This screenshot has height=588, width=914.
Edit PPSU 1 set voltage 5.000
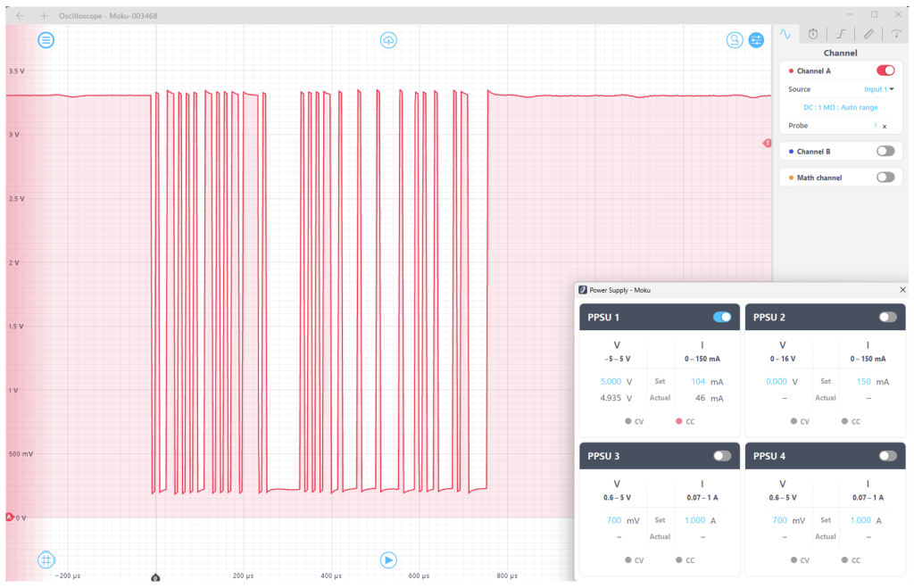(611, 381)
